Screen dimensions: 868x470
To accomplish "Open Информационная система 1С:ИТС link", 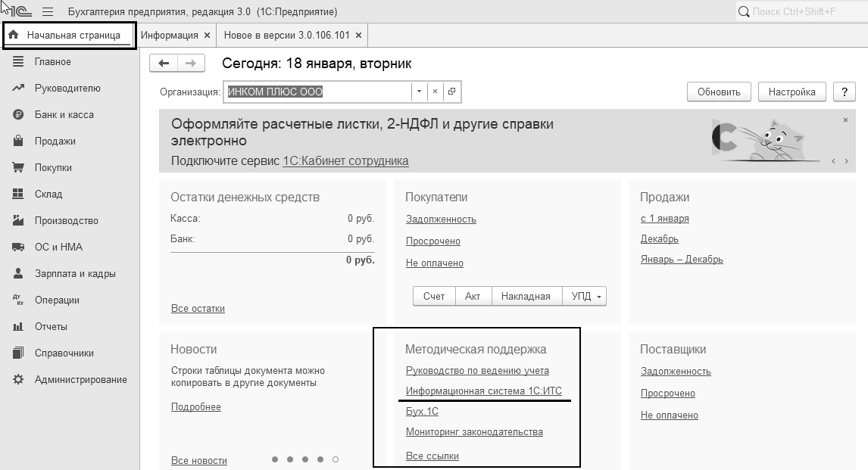I will (484, 391).
